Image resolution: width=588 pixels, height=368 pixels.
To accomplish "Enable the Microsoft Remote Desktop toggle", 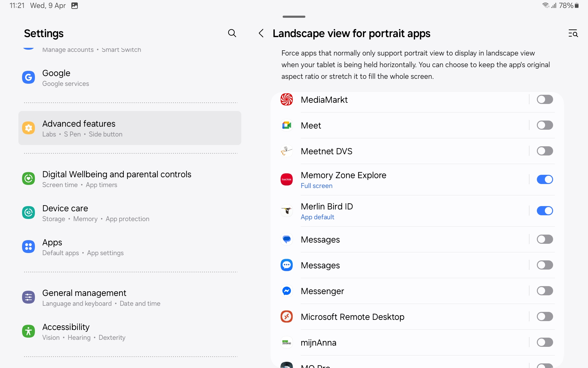I will tap(545, 316).
